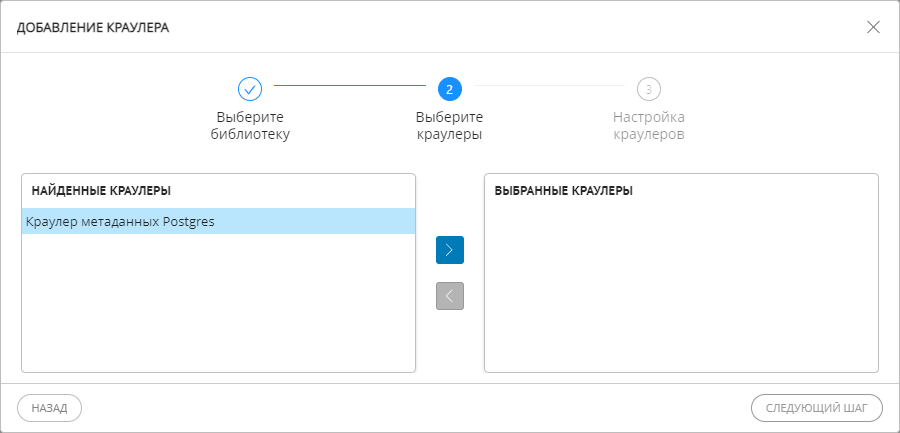This screenshot has width=900, height=433.
Task: Click the Выберите краулеры step label
Action: [449, 125]
